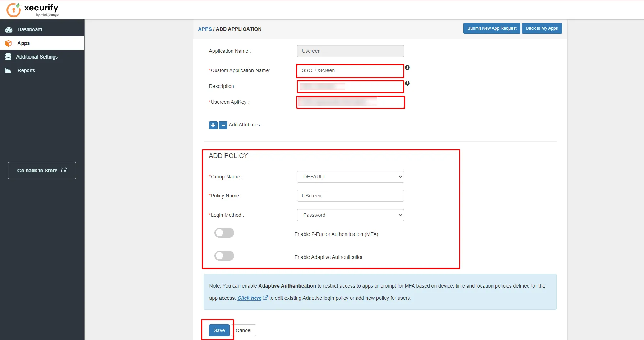Click the Custom Application Name input field
644x340 pixels.
350,70
